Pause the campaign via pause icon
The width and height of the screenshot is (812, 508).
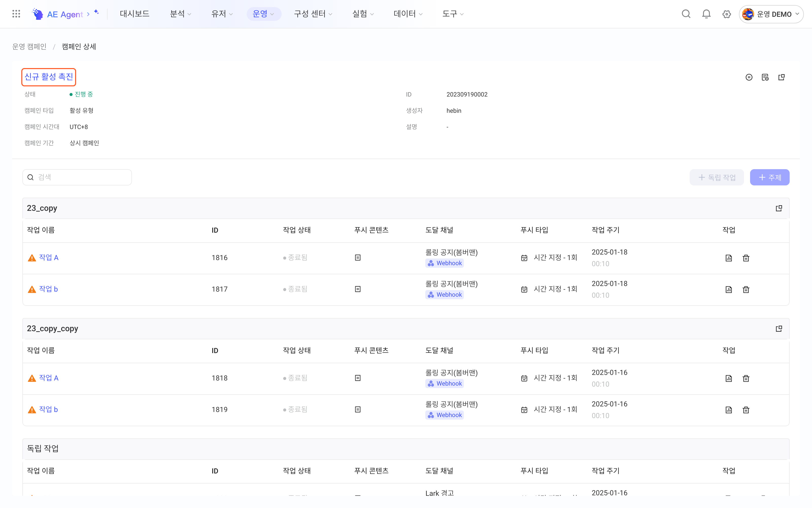pos(749,77)
